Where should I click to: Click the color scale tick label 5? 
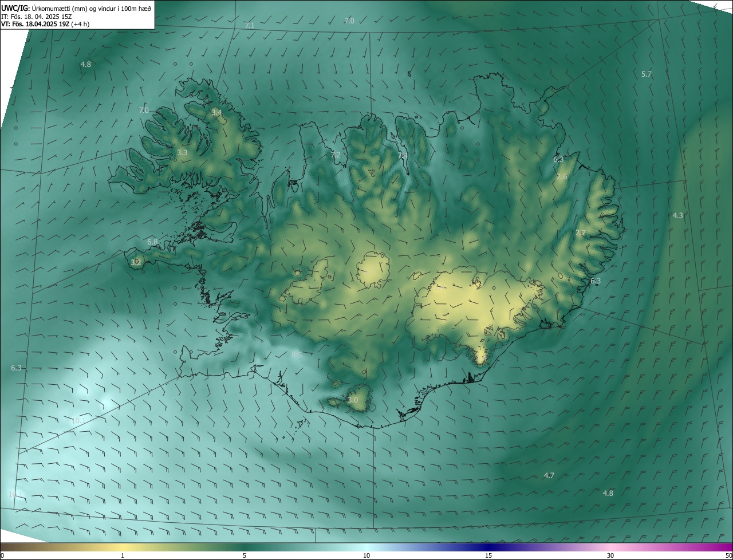point(245,555)
